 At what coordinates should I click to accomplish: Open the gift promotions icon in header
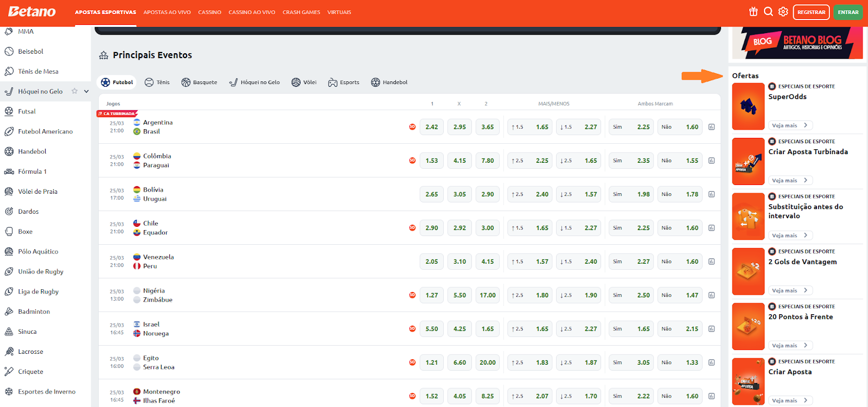click(x=754, y=12)
